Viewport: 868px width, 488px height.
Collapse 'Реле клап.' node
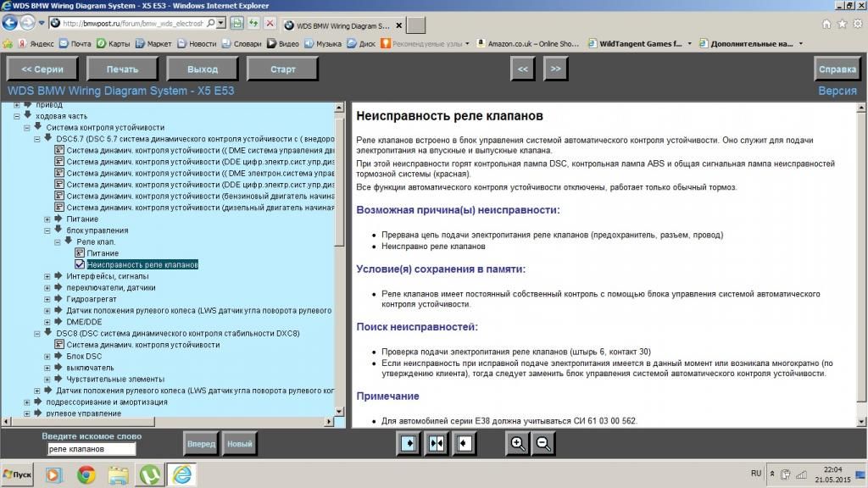click(x=58, y=241)
